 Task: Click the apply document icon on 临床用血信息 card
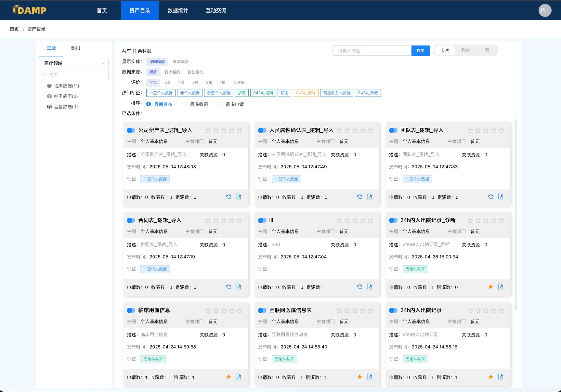238,377
